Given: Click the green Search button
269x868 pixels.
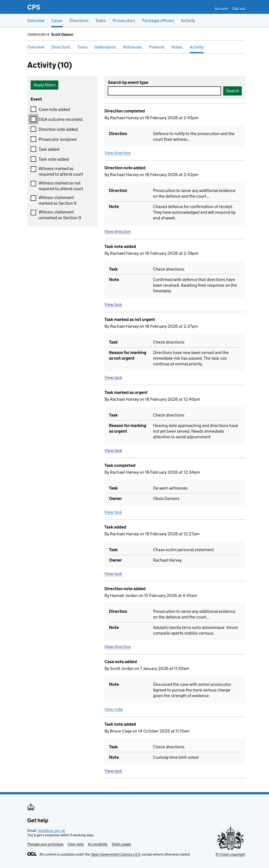Looking at the screenshot, I should point(232,91).
